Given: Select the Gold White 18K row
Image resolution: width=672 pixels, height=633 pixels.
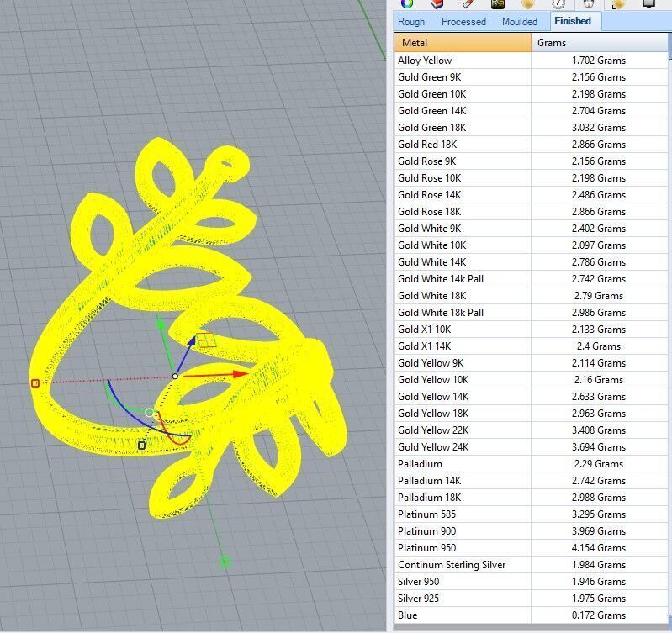Looking at the screenshot, I should (x=531, y=296).
